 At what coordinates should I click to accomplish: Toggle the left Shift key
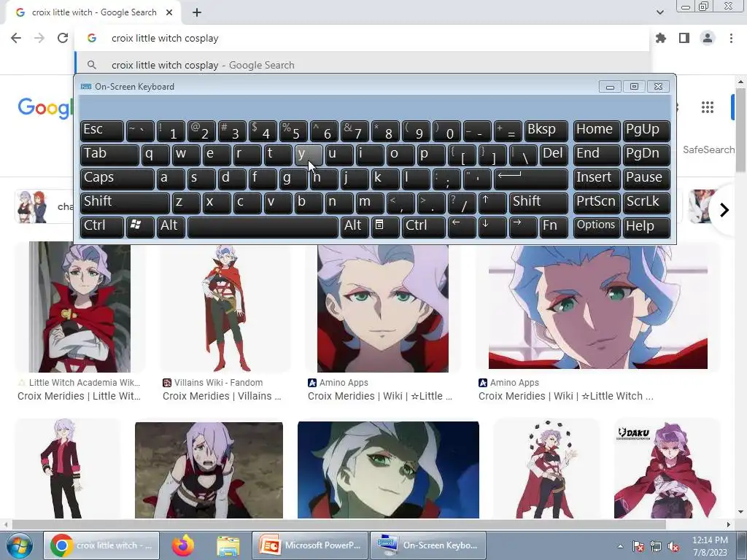pos(125,203)
